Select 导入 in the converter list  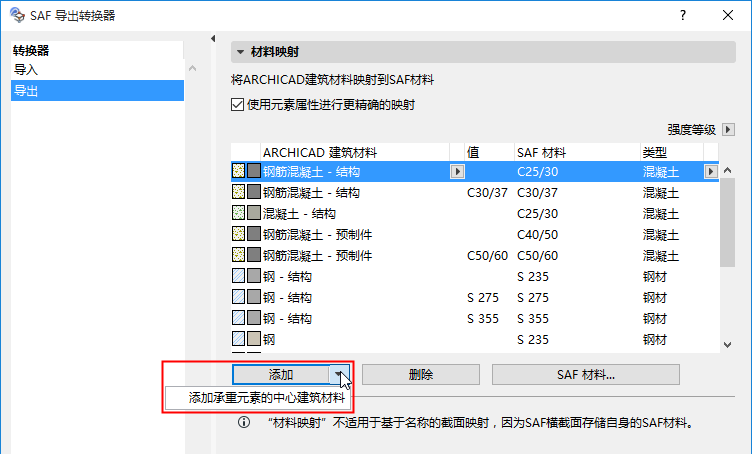coord(97,70)
